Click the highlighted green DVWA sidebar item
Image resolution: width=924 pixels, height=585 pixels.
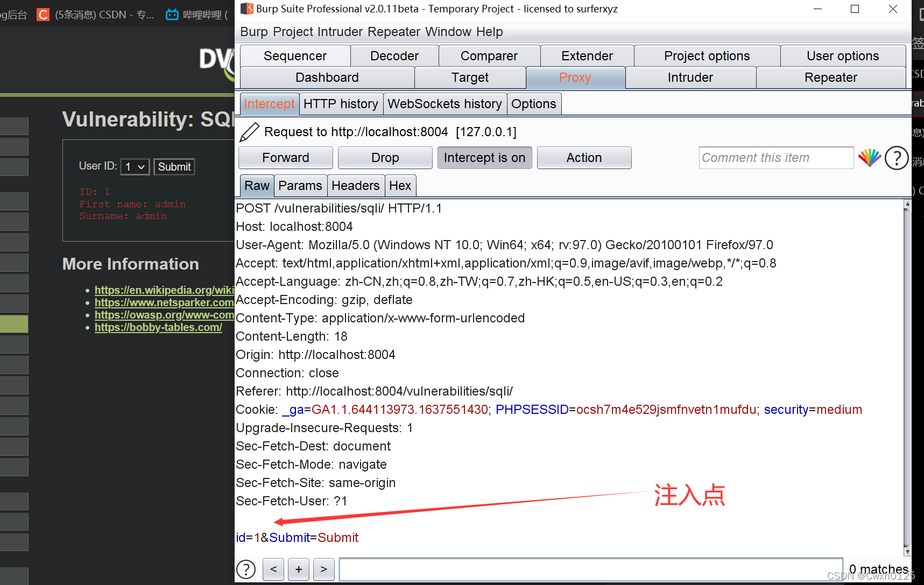pos(14,324)
